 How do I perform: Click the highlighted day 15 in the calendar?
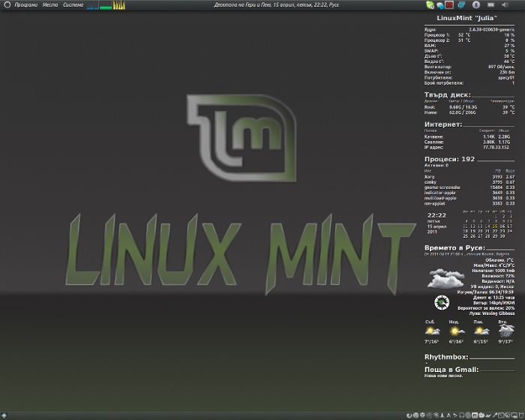tap(495, 226)
